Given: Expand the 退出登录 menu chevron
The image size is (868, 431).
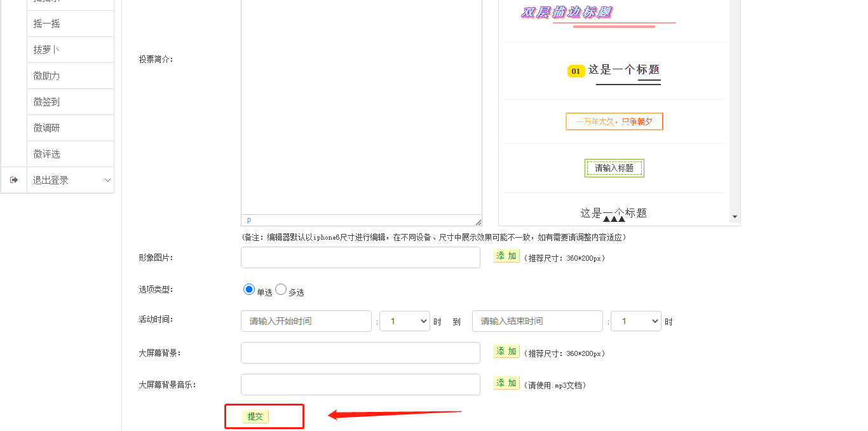Looking at the screenshot, I should coord(107,180).
